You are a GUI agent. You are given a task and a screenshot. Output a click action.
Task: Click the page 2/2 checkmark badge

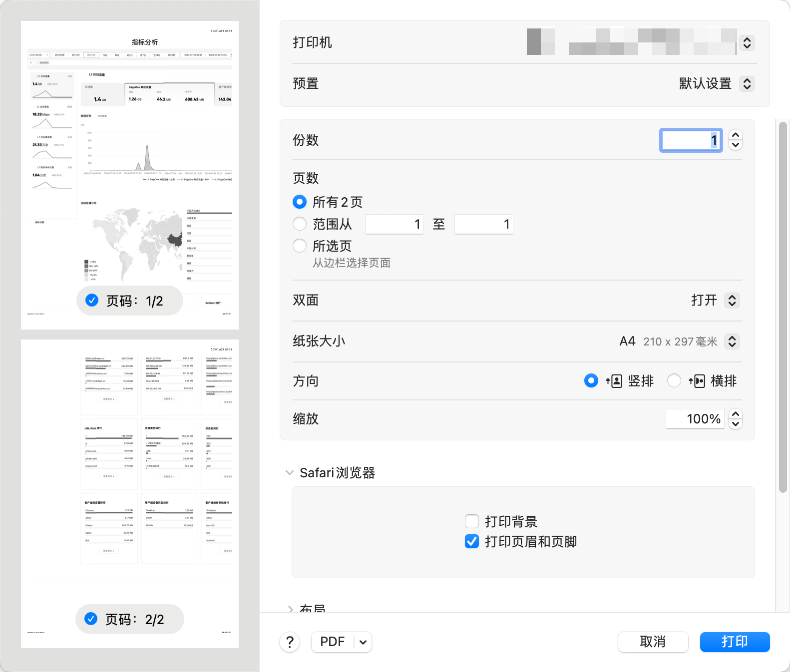coord(91,619)
